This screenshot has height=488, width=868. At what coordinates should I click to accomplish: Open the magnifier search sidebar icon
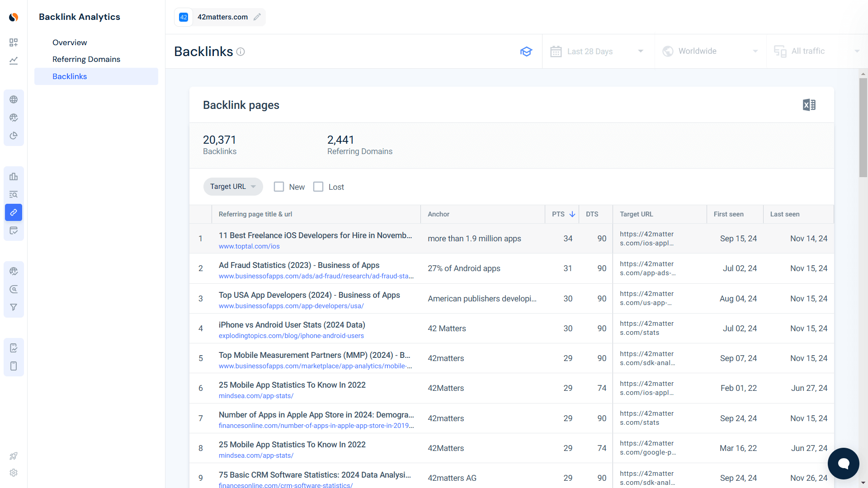click(x=14, y=289)
